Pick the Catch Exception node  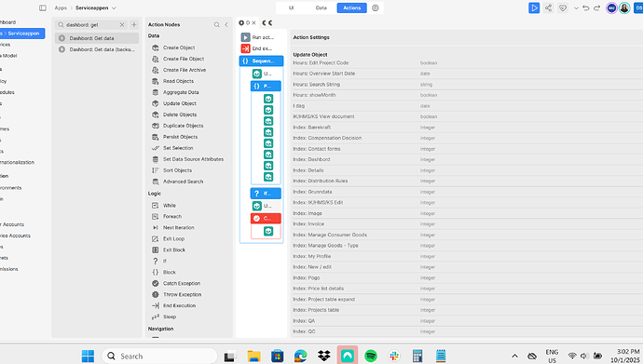tap(182, 283)
